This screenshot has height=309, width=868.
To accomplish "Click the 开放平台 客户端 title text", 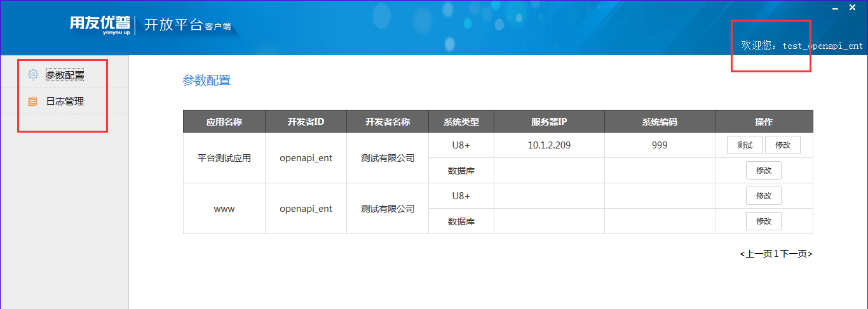I will point(187,25).
